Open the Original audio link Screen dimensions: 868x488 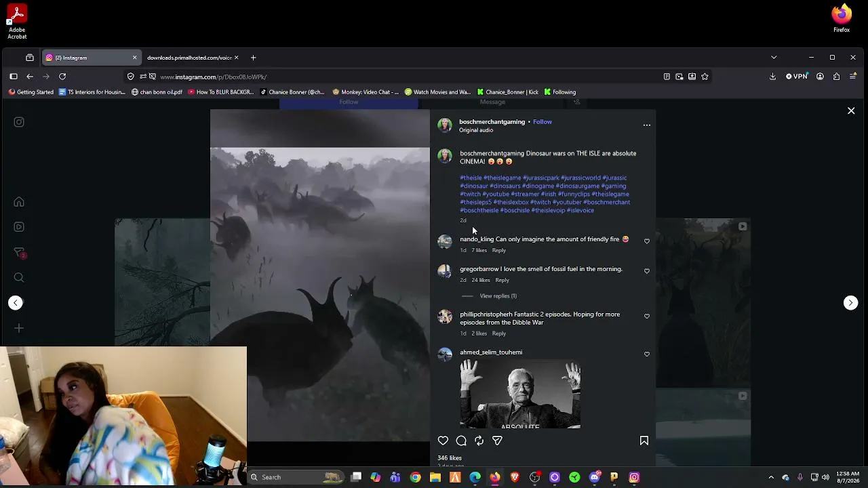476,130
